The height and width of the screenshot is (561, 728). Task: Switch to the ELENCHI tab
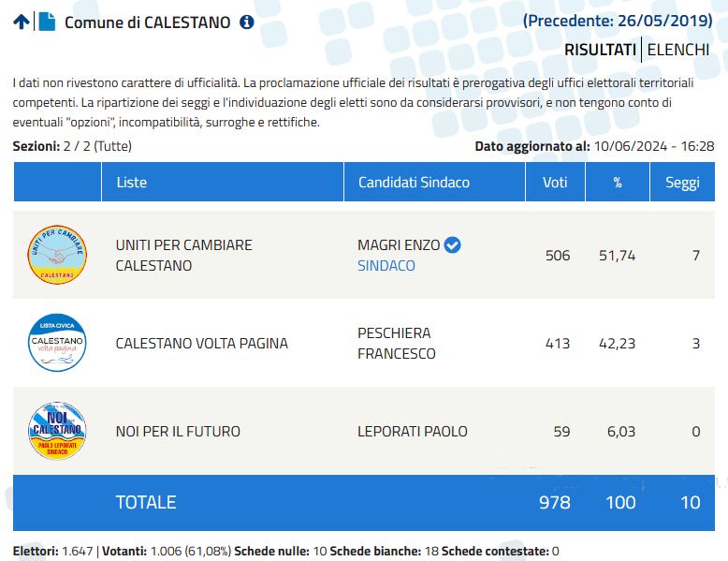point(677,50)
